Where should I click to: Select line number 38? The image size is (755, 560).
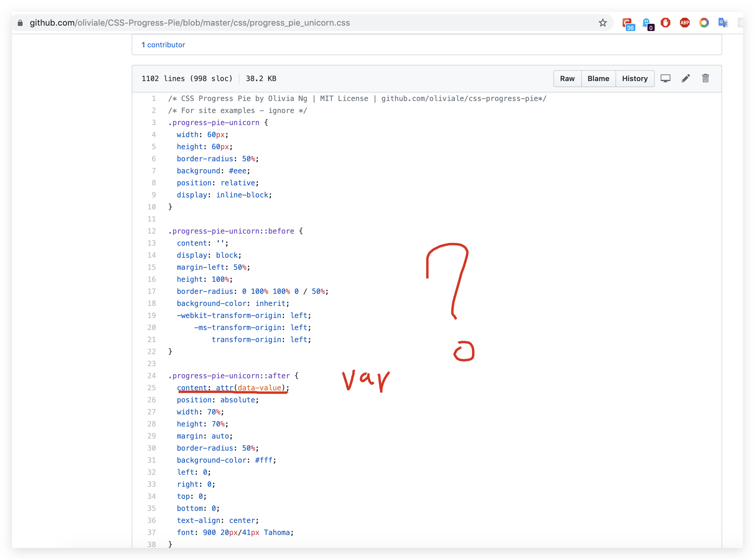[x=152, y=544]
